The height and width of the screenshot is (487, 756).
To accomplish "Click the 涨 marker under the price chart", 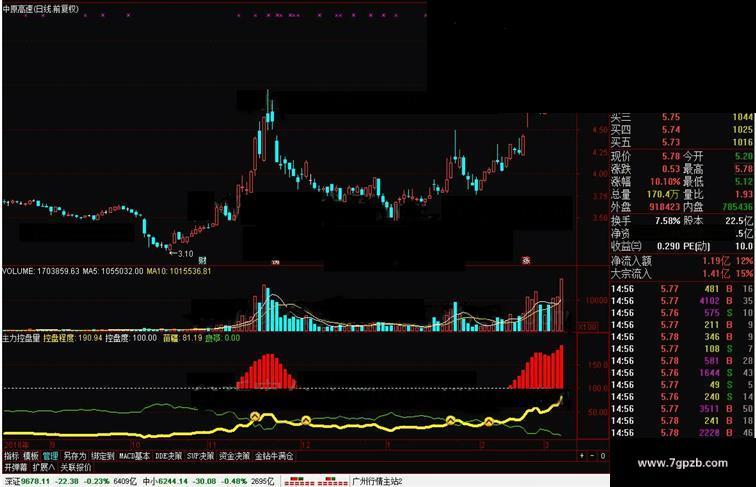I will point(526,260).
